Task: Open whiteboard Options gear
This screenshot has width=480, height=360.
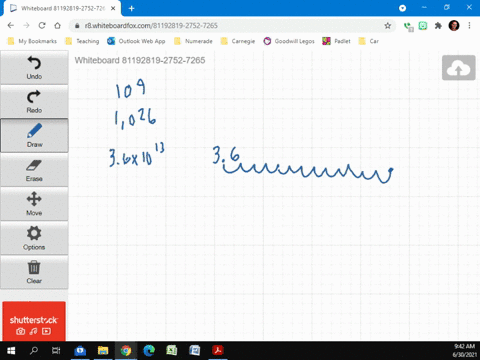Action: (x=34, y=238)
